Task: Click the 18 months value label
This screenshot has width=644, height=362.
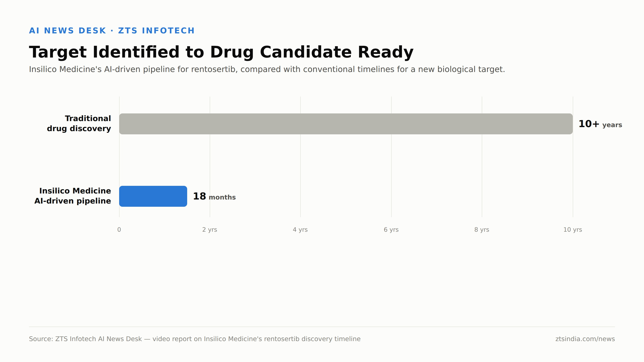Action: tap(214, 196)
